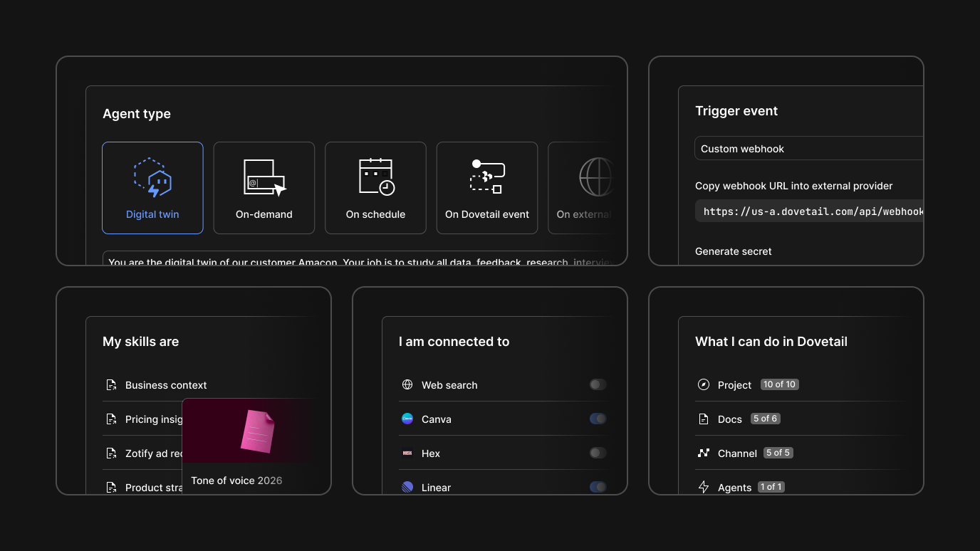Image resolution: width=980 pixels, height=551 pixels.
Task: Click the webhook URL code field
Action: tap(809, 211)
